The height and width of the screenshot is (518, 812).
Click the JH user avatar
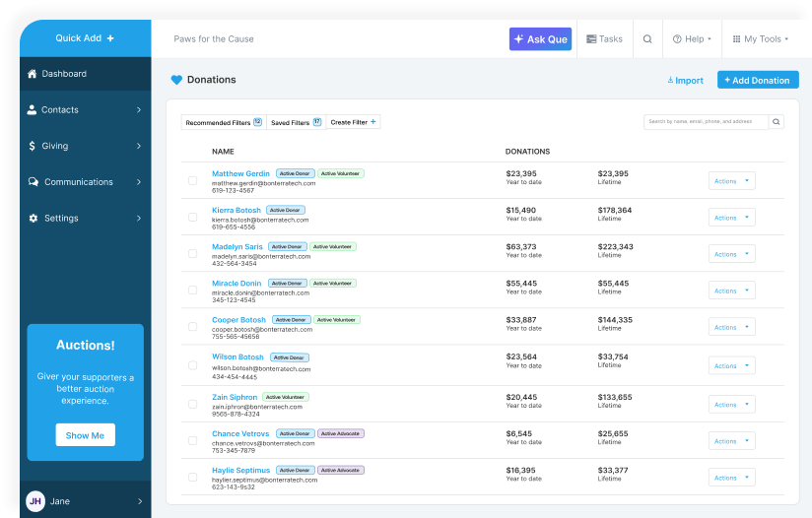point(35,501)
